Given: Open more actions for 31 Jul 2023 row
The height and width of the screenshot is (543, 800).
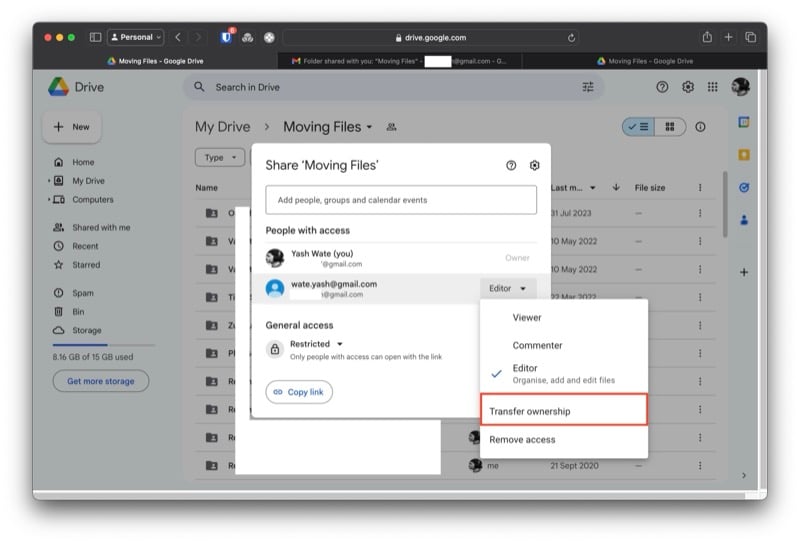Looking at the screenshot, I should (700, 213).
